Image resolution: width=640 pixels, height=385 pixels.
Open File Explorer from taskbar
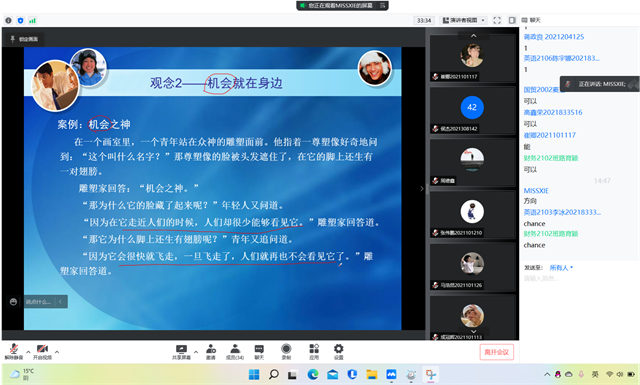pyautogui.click(x=371, y=374)
